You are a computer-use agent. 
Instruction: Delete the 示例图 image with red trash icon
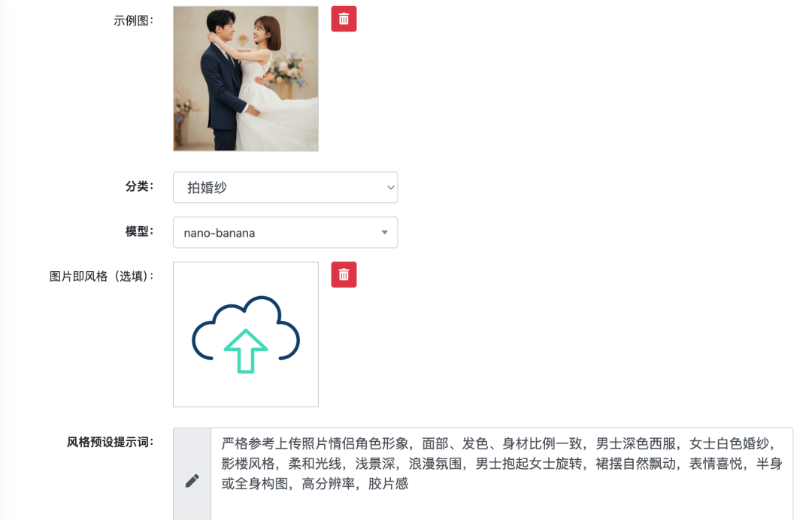(x=344, y=19)
